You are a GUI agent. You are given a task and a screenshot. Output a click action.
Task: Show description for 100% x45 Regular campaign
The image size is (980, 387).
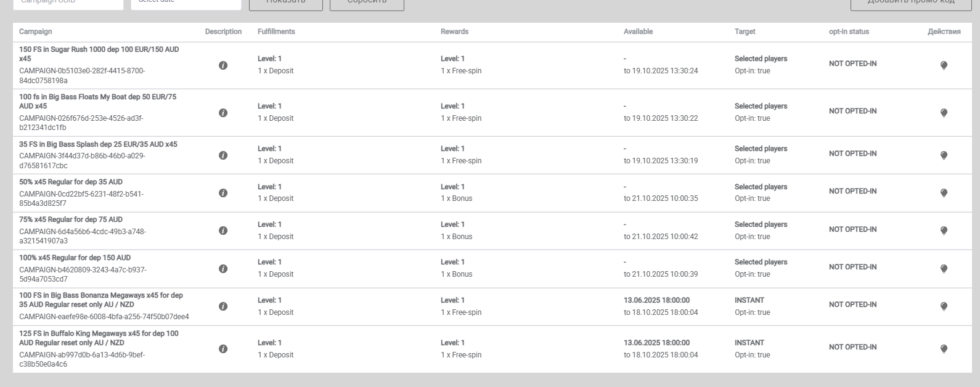[223, 269]
